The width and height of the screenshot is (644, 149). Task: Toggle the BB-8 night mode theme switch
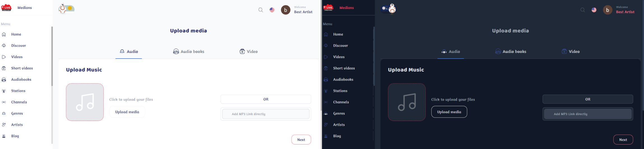pos(388,9)
